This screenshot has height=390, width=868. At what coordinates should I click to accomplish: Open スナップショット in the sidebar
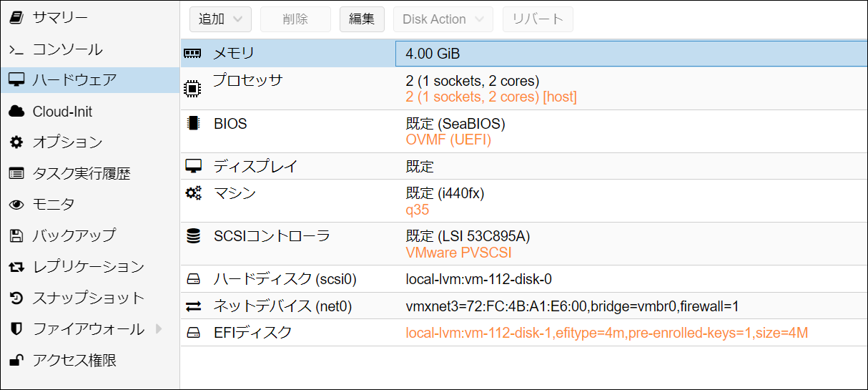pos(88,298)
